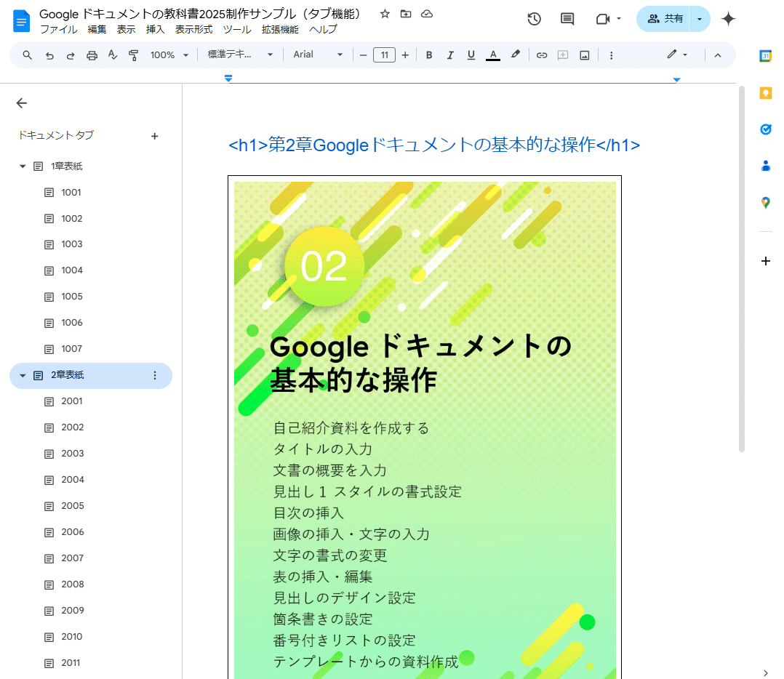Increase the font size
Image resolution: width=784 pixels, height=679 pixels.
405,55
